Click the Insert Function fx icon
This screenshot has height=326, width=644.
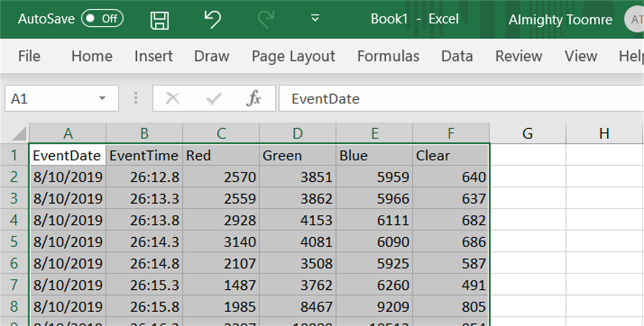(x=254, y=98)
